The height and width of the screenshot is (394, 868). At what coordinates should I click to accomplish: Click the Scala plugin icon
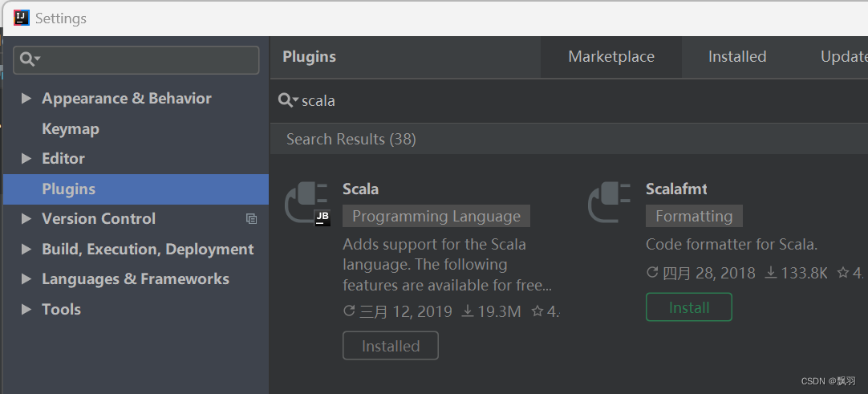[308, 204]
